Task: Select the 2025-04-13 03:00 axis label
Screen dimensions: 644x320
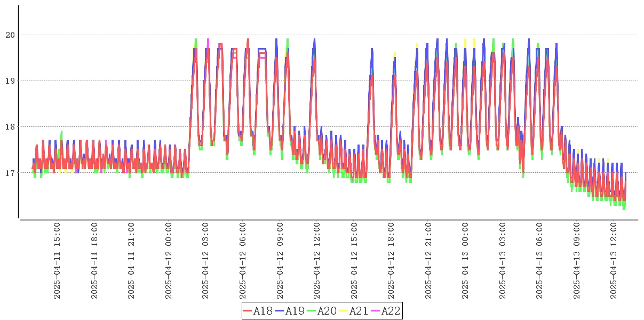Action: (502, 261)
